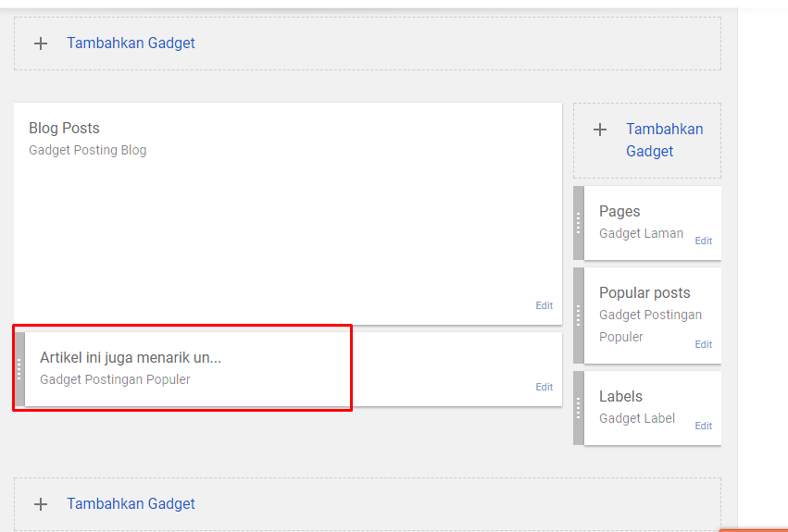Viewport: 788px width, 532px height.
Task: Click the plus icon in the sidebar gadget area
Action: [x=599, y=130]
